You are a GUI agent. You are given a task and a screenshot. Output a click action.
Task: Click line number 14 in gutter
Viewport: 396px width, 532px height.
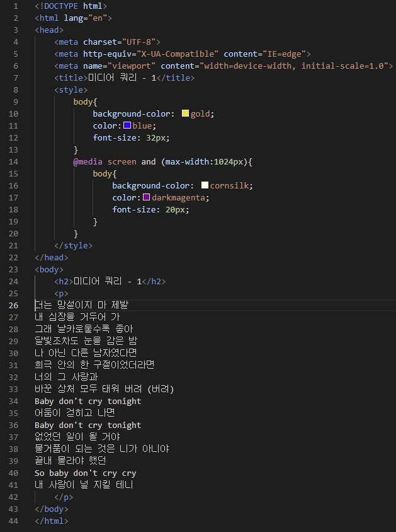click(13, 162)
